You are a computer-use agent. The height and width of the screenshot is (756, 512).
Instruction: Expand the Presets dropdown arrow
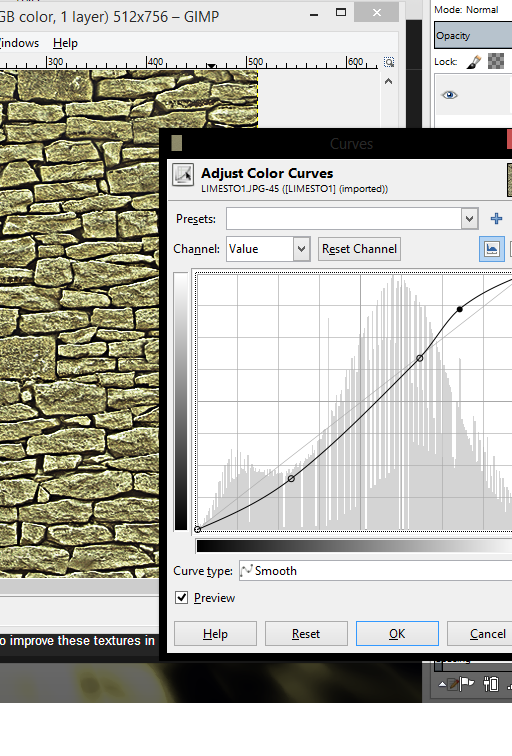point(470,219)
